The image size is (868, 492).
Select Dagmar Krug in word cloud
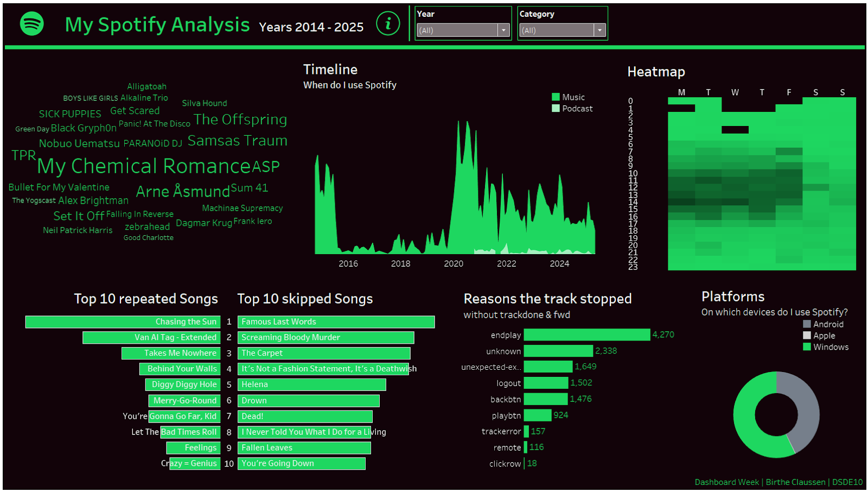click(x=204, y=223)
